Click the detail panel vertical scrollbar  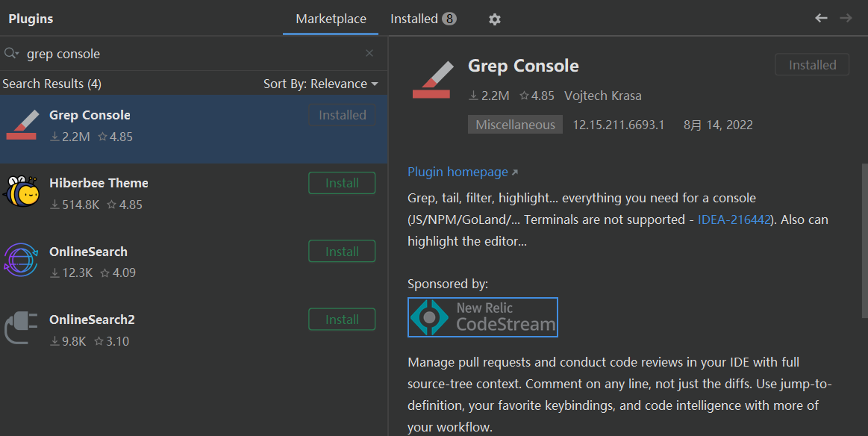864,240
